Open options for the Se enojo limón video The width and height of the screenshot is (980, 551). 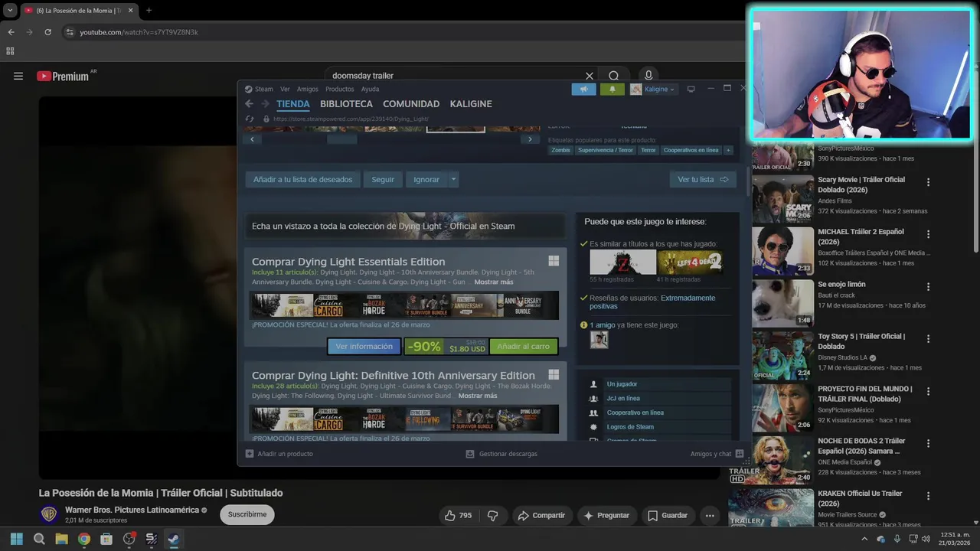[928, 287]
